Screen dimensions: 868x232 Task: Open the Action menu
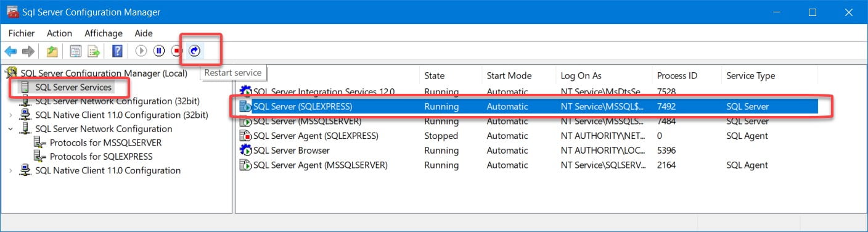click(59, 33)
